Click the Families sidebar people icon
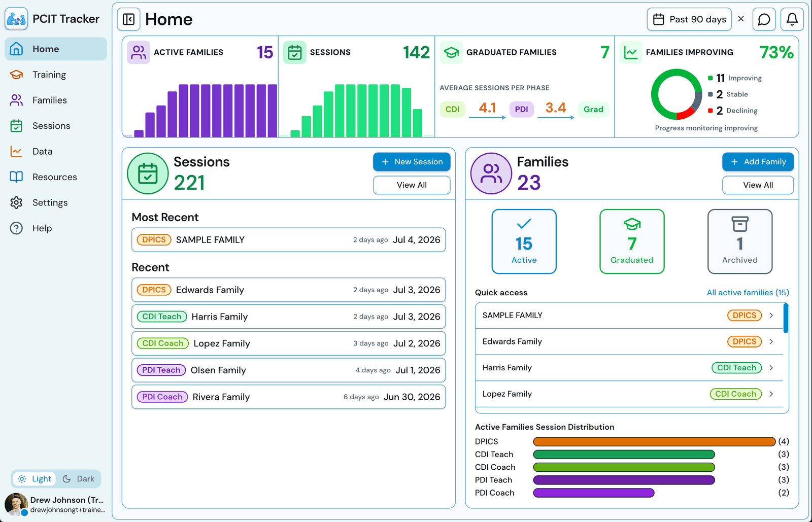Image resolution: width=812 pixels, height=522 pixels. (16, 100)
